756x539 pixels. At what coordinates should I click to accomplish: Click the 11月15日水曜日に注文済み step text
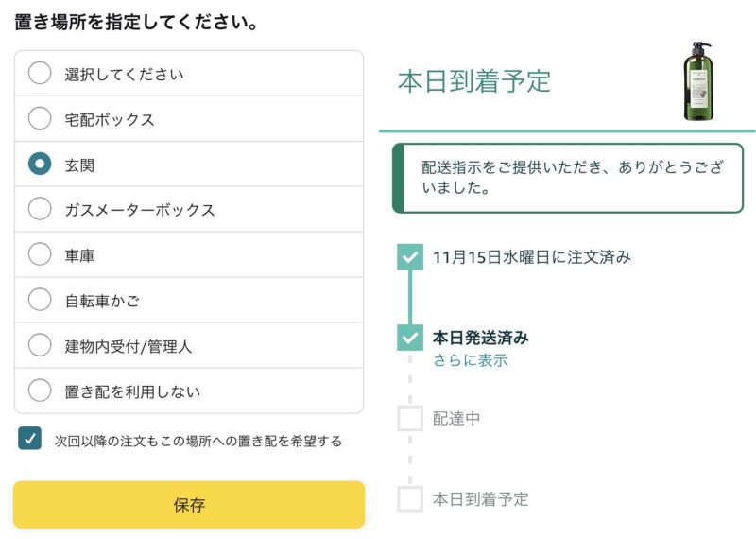coord(532,256)
